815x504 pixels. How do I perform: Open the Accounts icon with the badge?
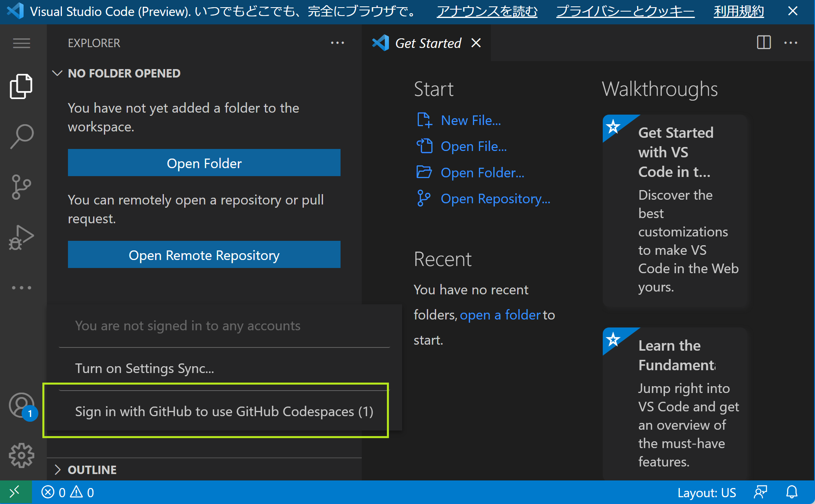click(x=21, y=405)
